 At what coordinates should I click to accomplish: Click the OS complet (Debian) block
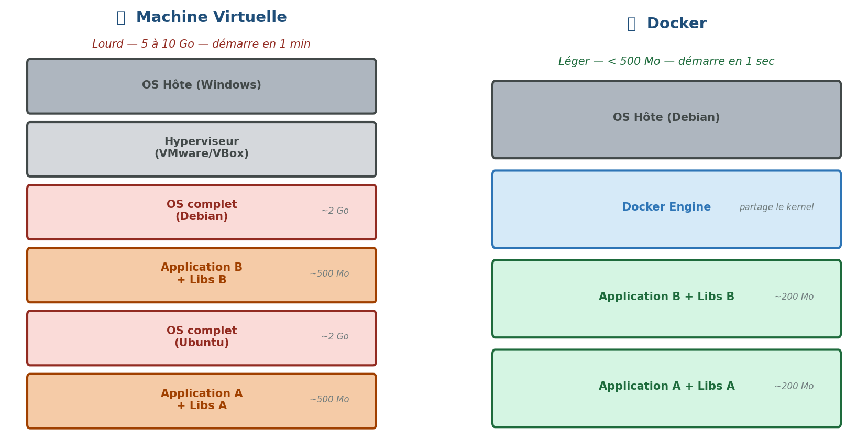202,212
